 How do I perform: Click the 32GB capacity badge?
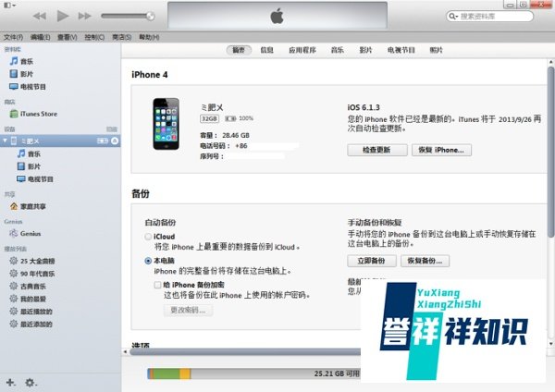(209, 118)
